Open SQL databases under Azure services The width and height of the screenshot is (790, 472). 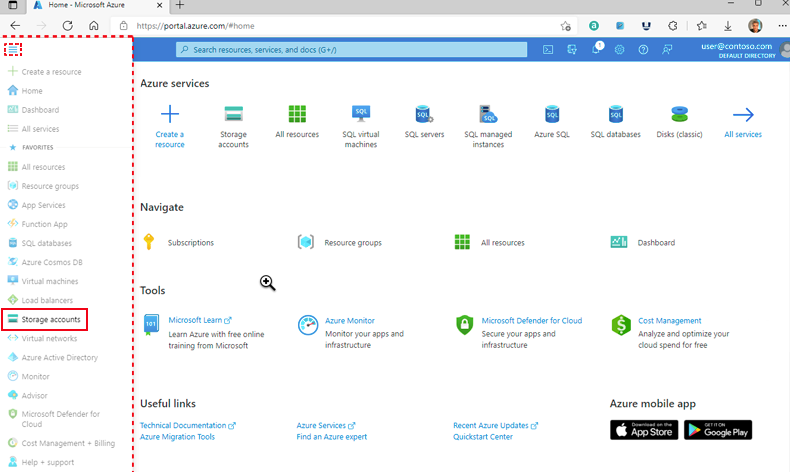coord(616,121)
